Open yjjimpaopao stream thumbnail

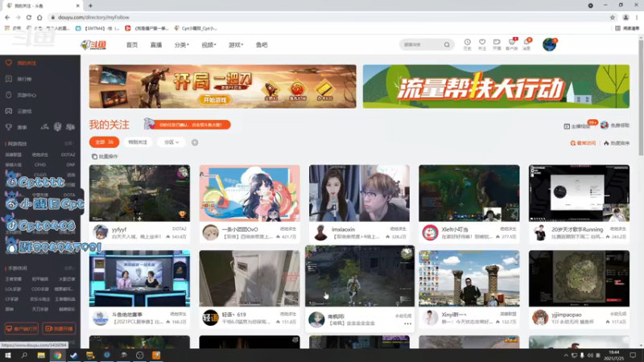pyautogui.click(x=579, y=278)
